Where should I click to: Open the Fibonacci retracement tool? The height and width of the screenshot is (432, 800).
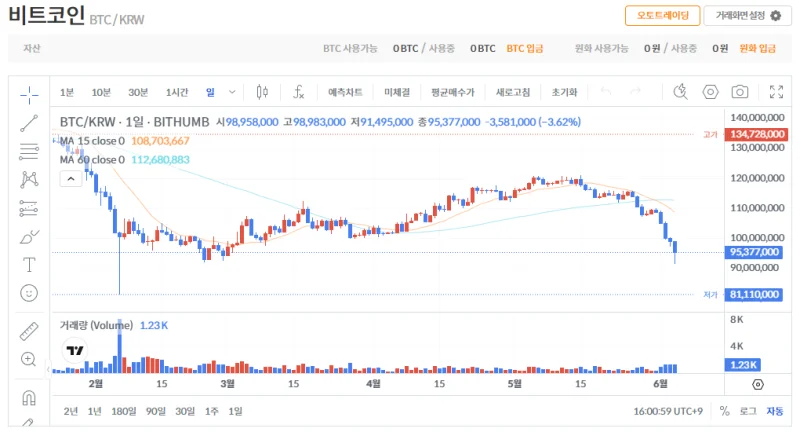(29, 151)
